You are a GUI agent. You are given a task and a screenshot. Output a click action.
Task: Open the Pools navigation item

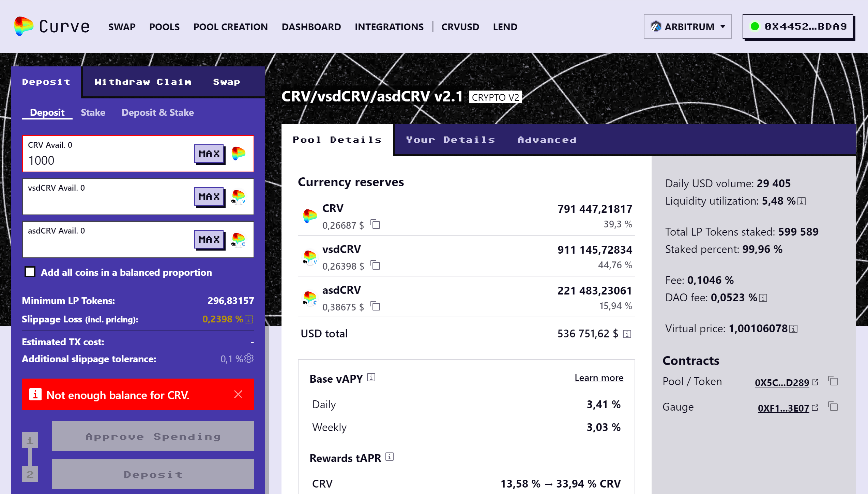[x=164, y=27]
